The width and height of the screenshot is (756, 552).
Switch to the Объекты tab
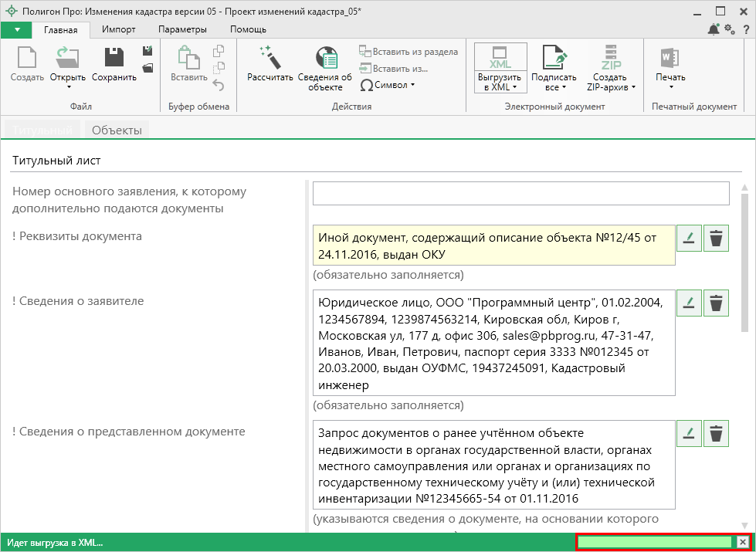117,130
